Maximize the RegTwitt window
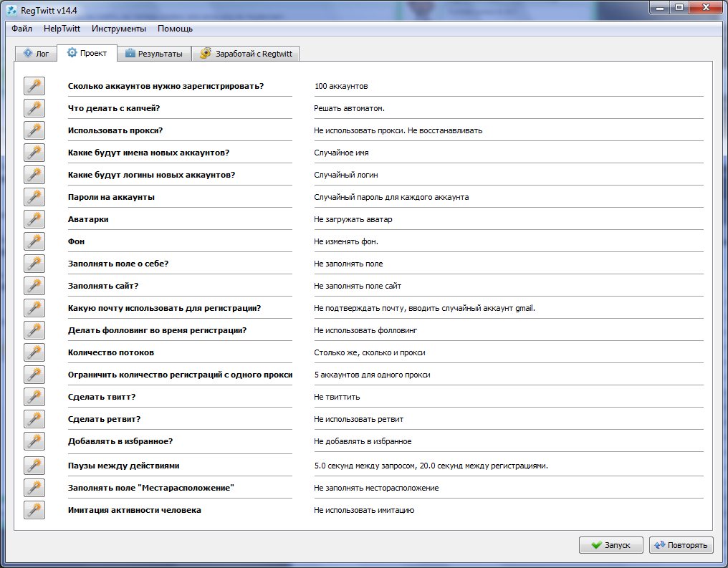 pyautogui.click(x=679, y=7)
